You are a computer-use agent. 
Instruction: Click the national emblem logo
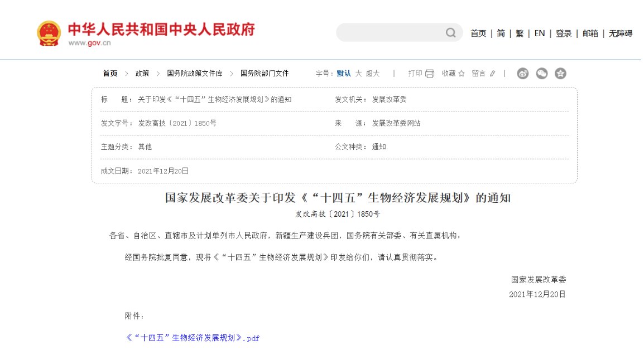(x=49, y=33)
